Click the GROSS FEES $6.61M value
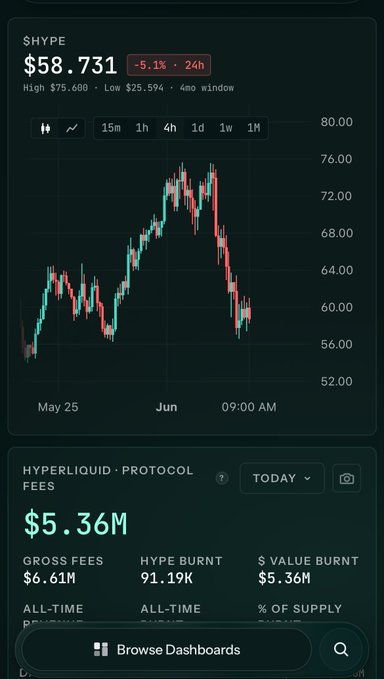 coord(49,578)
